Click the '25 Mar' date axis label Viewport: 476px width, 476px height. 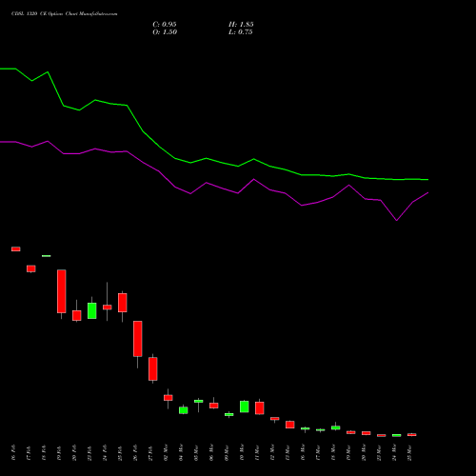tap(409, 453)
